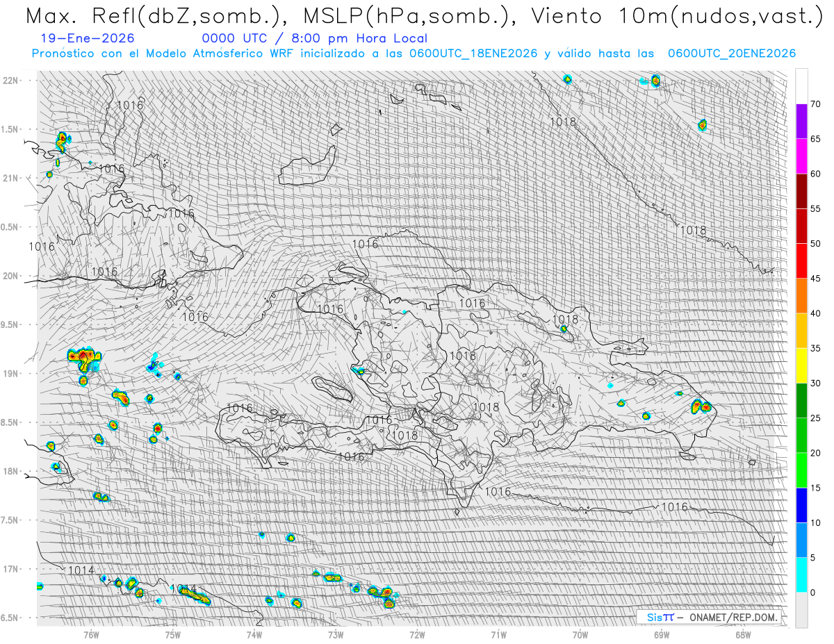Screen dimensions: 834x644
Task: Click the colorbar label "65"
Action: (x=816, y=139)
